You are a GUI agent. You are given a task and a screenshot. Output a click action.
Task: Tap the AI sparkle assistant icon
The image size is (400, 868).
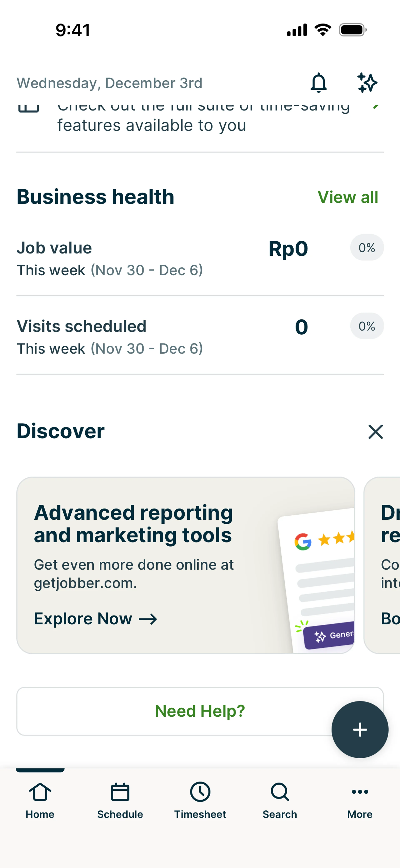pos(367,83)
